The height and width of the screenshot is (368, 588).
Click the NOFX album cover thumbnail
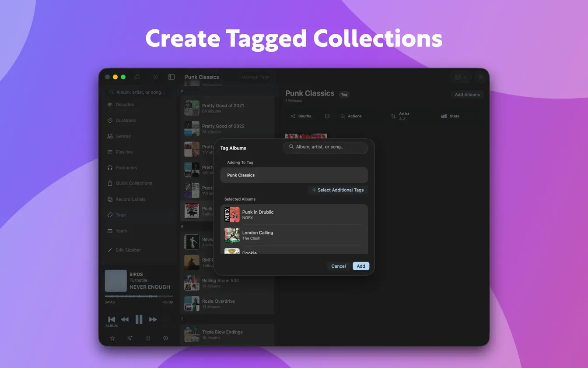(232, 215)
